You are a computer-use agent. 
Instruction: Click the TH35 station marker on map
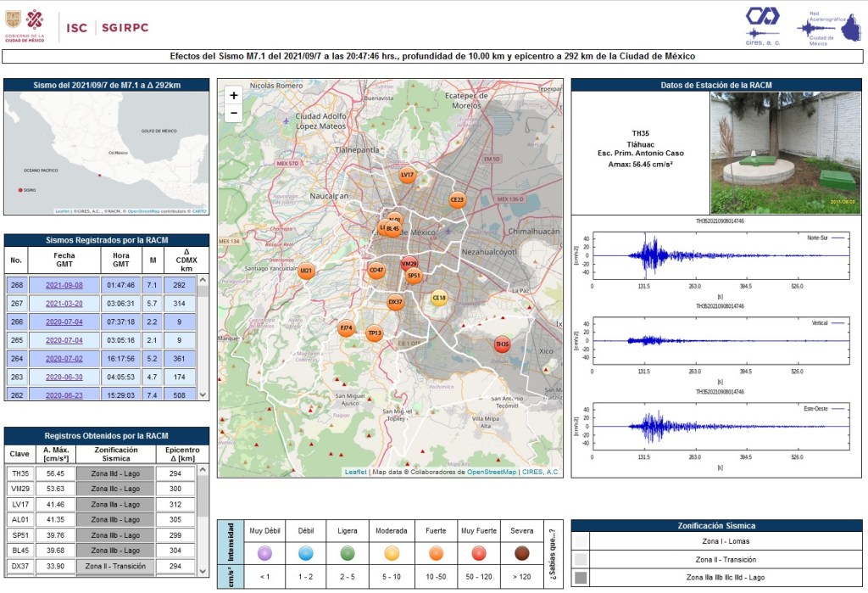[502, 344]
